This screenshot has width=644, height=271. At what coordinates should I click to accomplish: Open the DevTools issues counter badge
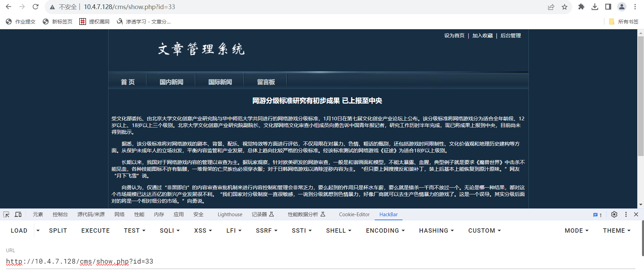(x=597, y=215)
